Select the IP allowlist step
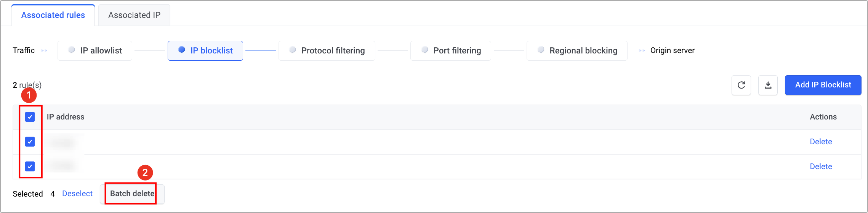Screen dimensions: 868x213 coord(95,51)
